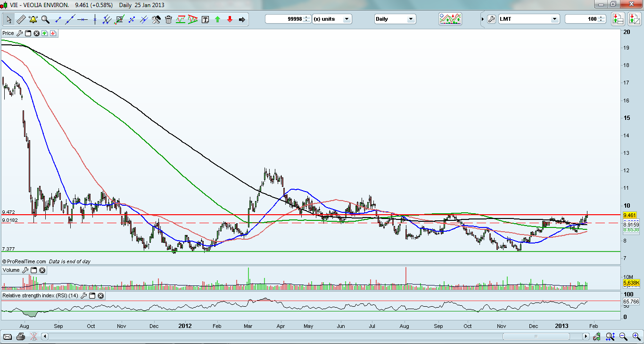Select the parallel channel lines tool
The height and width of the screenshot is (344, 644).
[x=107, y=19]
